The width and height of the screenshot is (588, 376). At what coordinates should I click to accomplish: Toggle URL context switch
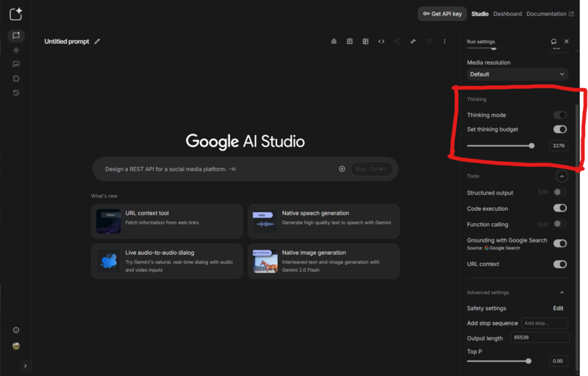(x=560, y=264)
